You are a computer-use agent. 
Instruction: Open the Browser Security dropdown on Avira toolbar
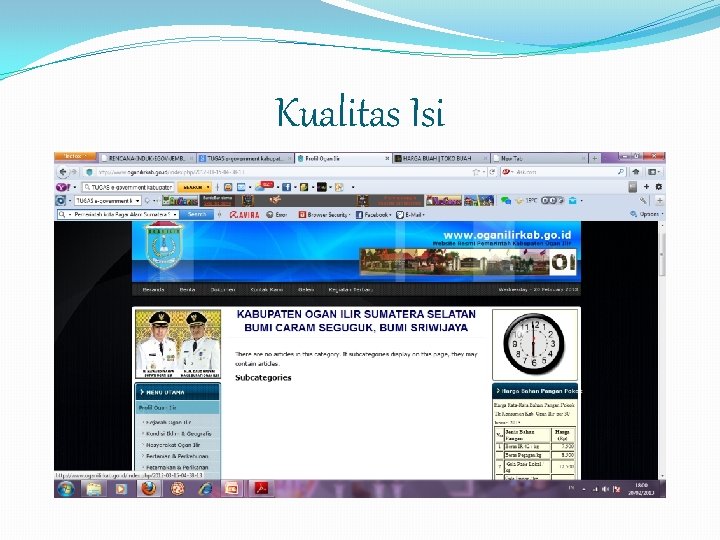click(325, 214)
